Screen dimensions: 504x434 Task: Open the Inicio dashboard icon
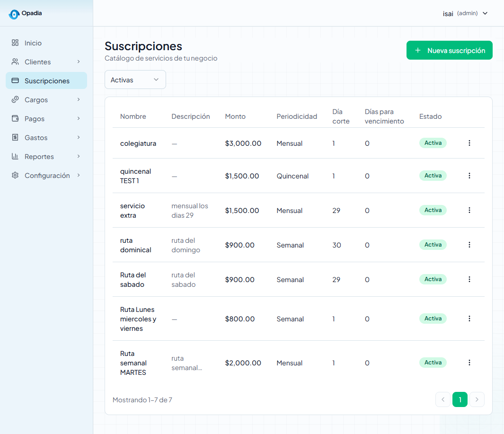pyautogui.click(x=15, y=43)
